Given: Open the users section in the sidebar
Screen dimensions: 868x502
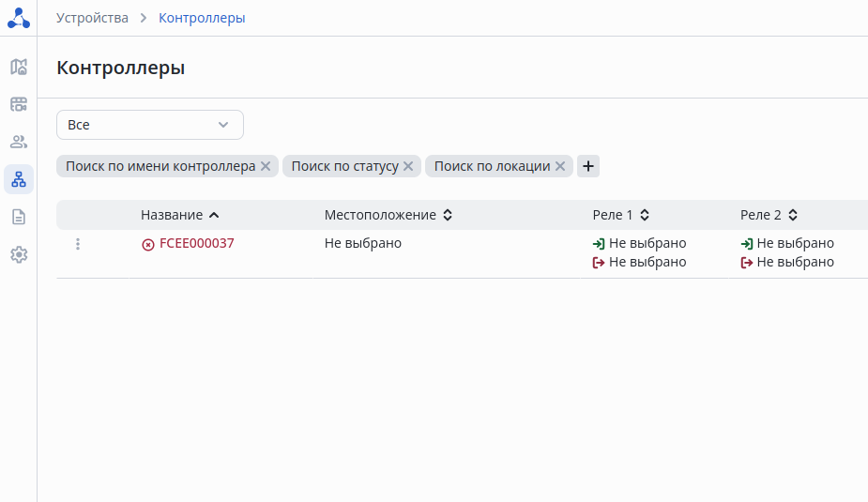Looking at the screenshot, I should tap(19, 142).
